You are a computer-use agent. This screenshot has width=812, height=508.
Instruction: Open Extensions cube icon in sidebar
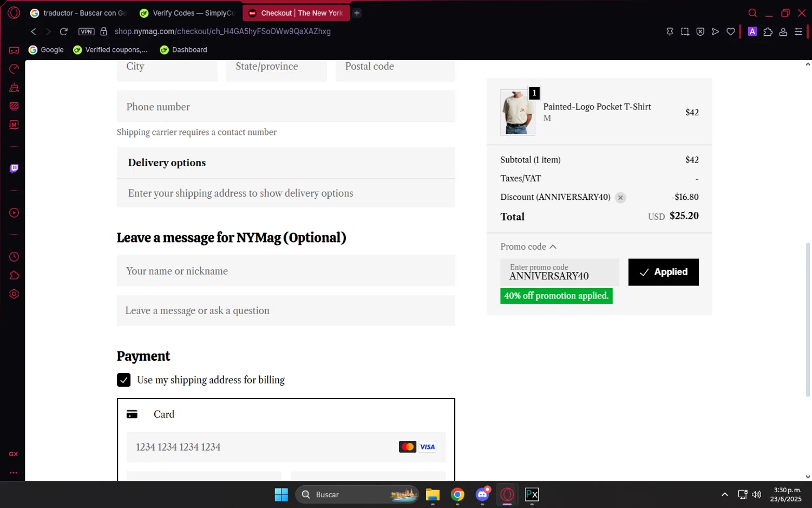pos(14,275)
